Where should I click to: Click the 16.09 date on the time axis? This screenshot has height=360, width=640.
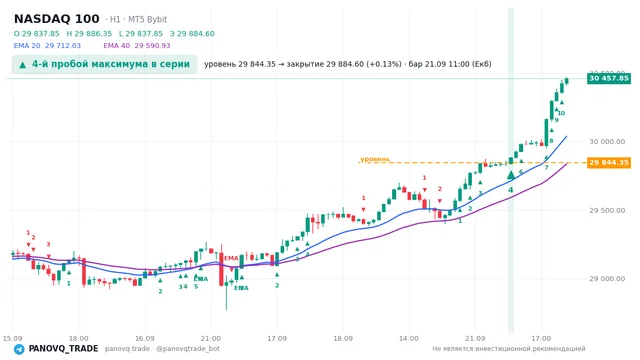click(144, 338)
